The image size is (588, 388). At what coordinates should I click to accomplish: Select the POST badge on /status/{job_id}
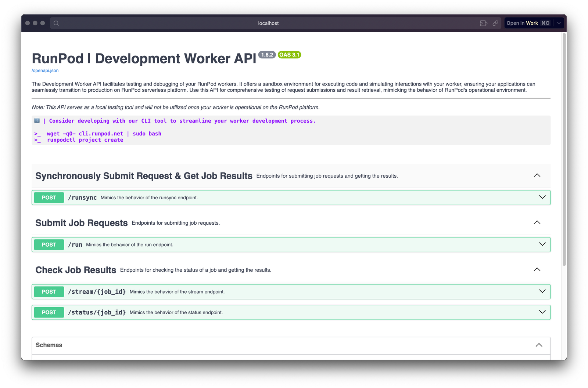[x=49, y=312]
